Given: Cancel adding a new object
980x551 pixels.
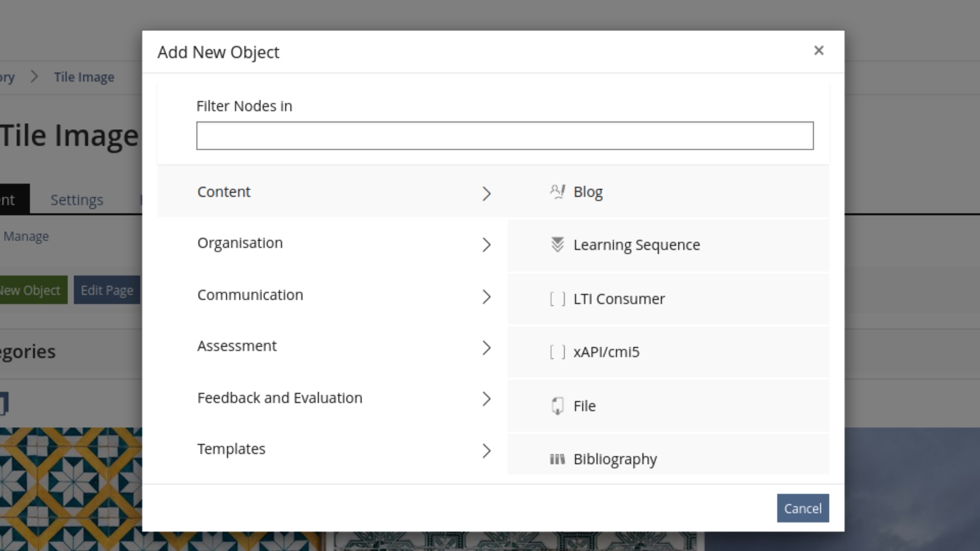Looking at the screenshot, I should [x=803, y=508].
